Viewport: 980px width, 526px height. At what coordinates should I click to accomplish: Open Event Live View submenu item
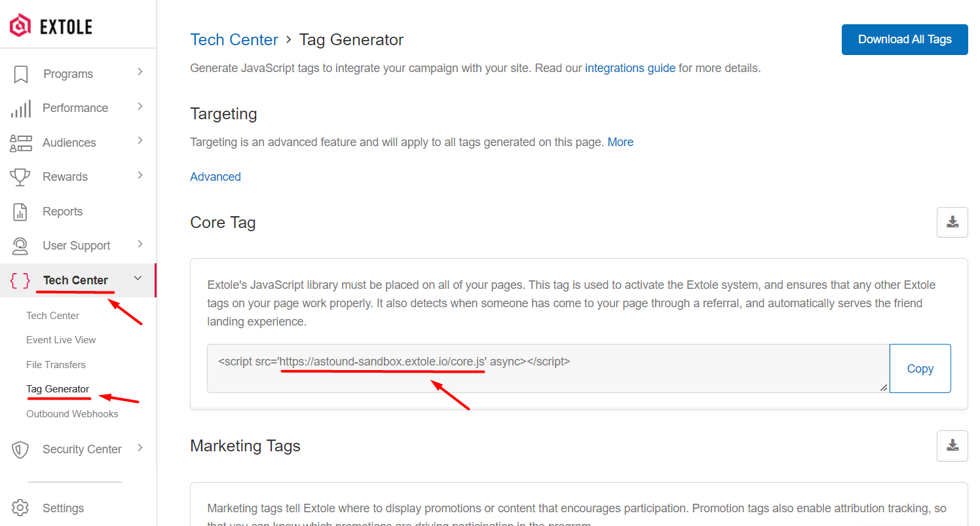point(61,340)
